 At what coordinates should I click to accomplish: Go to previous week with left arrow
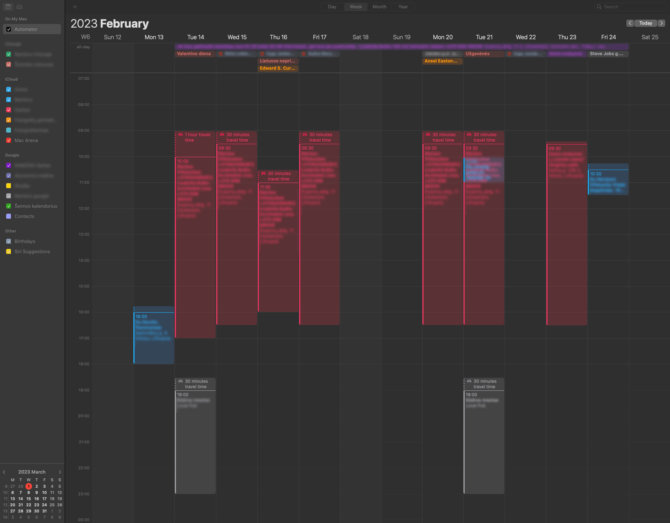pos(630,22)
